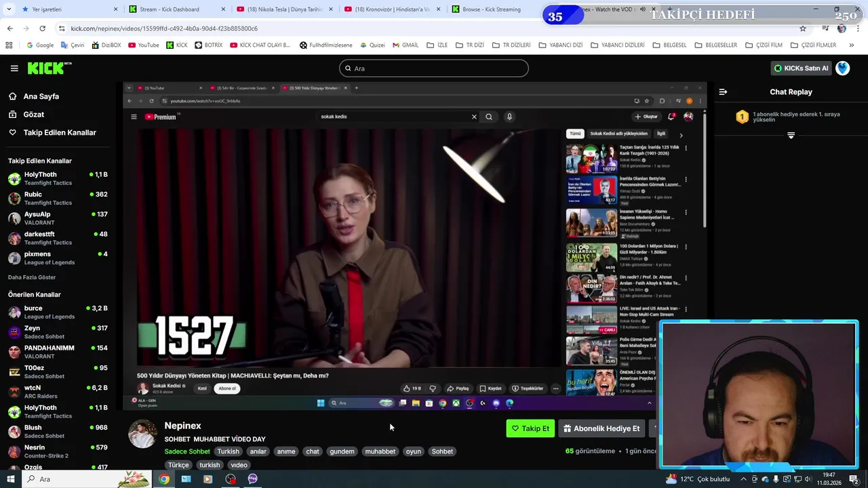Open Zeyn recommended channel
Screen dimensions: 868x488
tap(58, 332)
